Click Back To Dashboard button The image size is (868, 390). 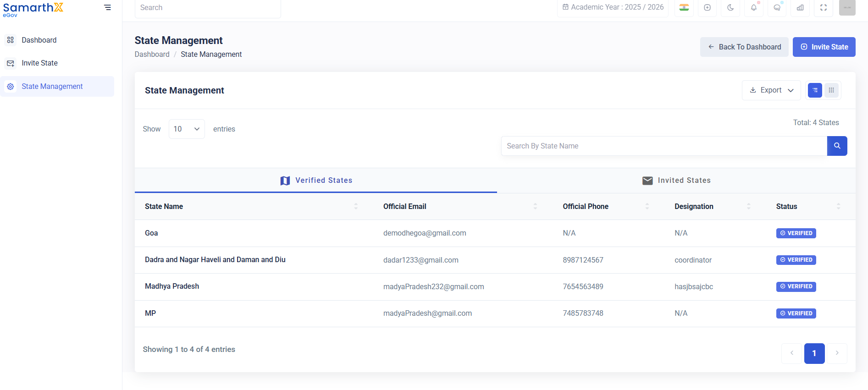pyautogui.click(x=744, y=47)
